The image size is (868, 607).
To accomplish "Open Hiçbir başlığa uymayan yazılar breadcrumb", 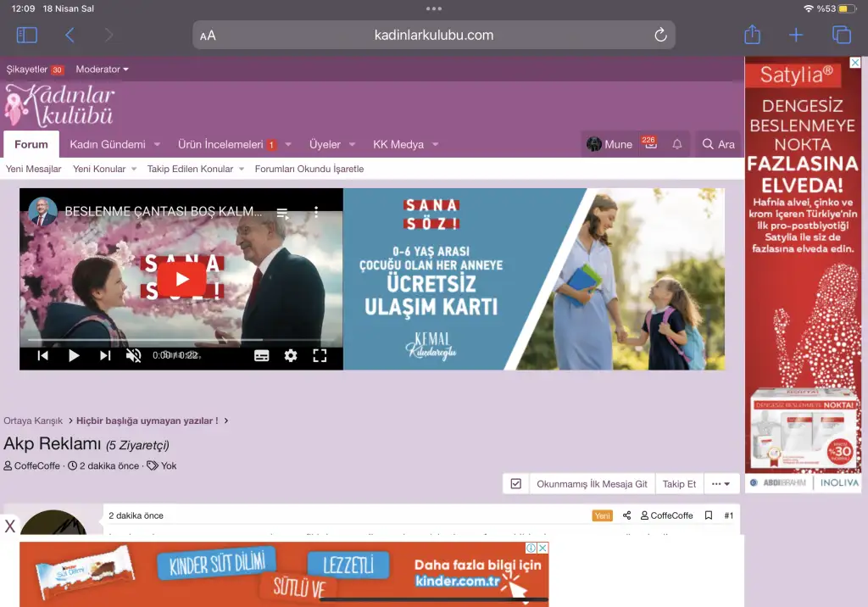I will pyautogui.click(x=147, y=420).
